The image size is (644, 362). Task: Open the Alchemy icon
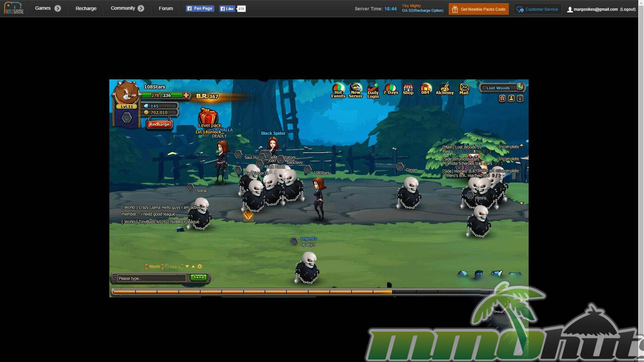[x=444, y=89]
